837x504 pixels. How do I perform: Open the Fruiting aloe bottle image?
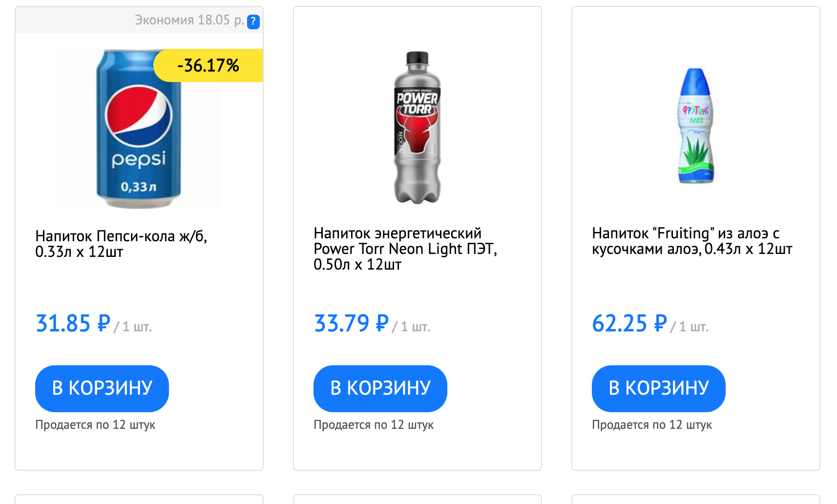(x=696, y=126)
